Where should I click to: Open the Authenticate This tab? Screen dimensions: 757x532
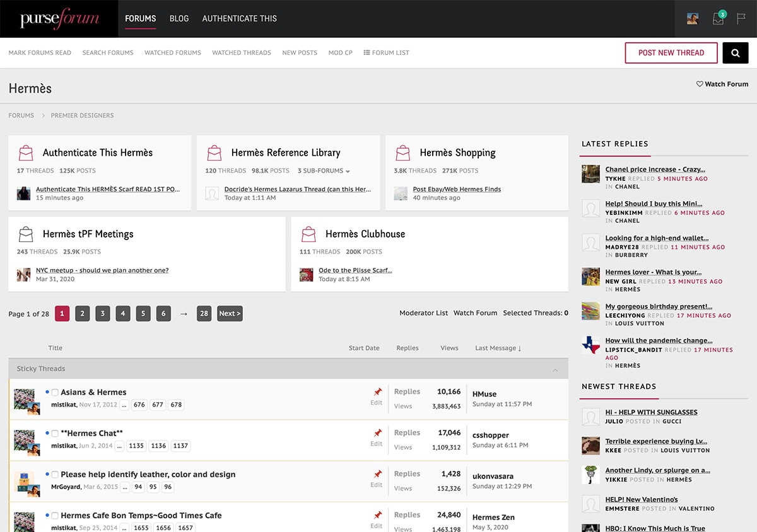[240, 19]
